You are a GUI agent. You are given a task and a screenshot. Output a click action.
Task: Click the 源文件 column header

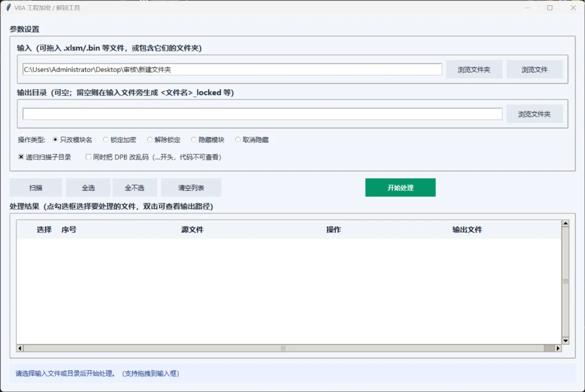pos(192,230)
